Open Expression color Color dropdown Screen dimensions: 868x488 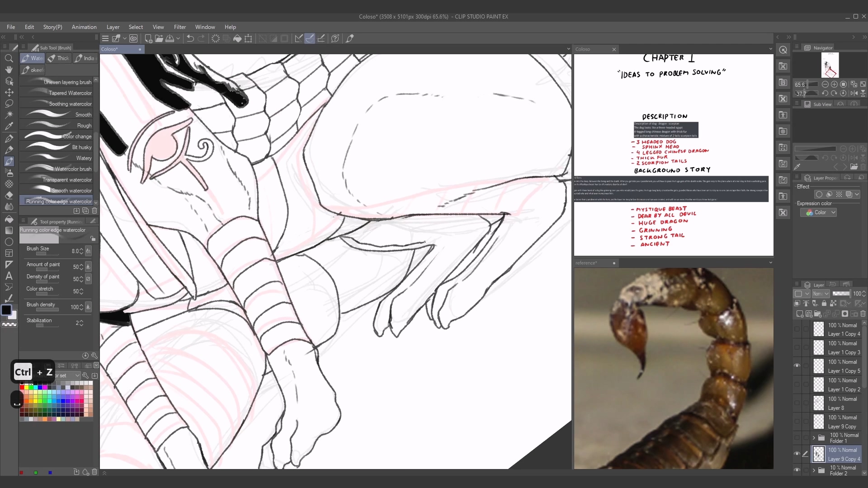coord(819,212)
